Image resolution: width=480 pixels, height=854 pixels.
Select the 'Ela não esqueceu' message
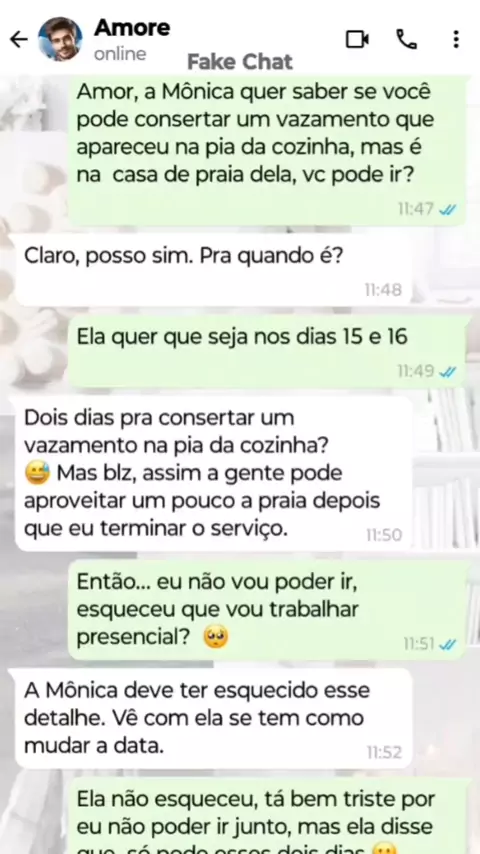(268, 817)
